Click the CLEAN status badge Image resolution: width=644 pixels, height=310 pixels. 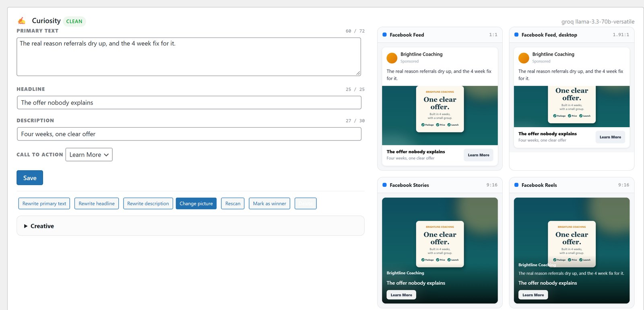[74, 21]
